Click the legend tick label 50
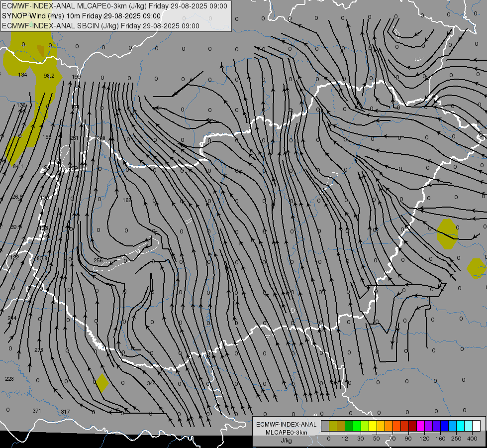 377,439
